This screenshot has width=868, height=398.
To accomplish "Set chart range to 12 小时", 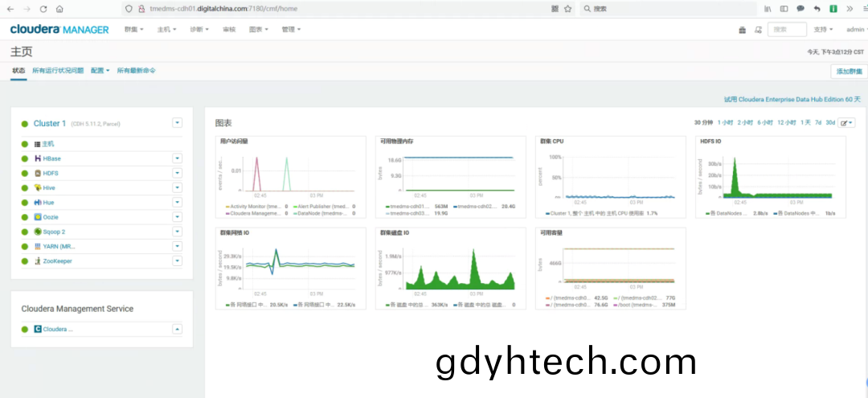I will [x=787, y=123].
